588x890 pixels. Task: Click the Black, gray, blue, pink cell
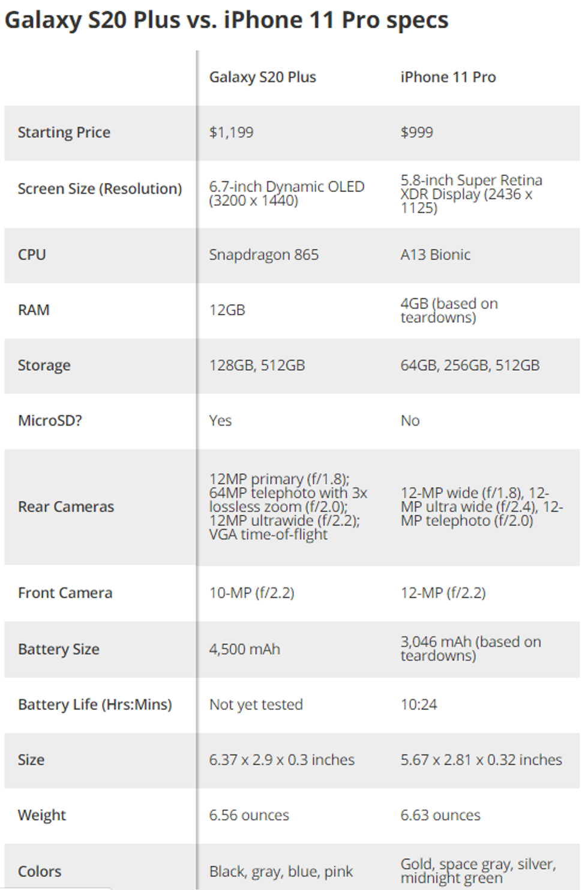pos(281,871)
